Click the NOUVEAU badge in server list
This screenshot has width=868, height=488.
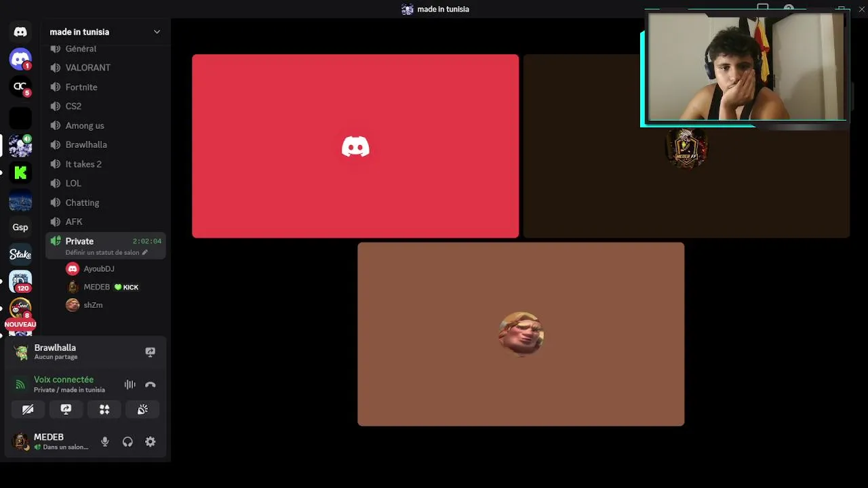point(20,325)
